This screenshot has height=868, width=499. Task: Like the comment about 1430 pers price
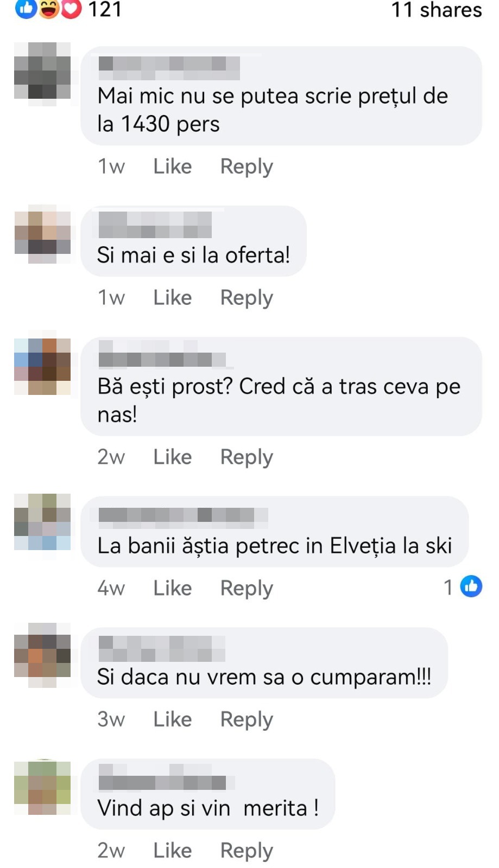point(172,166)
